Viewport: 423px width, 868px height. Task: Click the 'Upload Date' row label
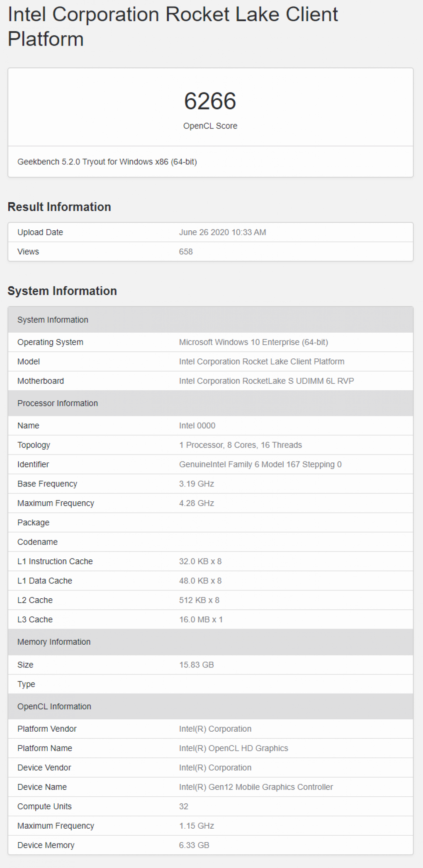point(40,232)
